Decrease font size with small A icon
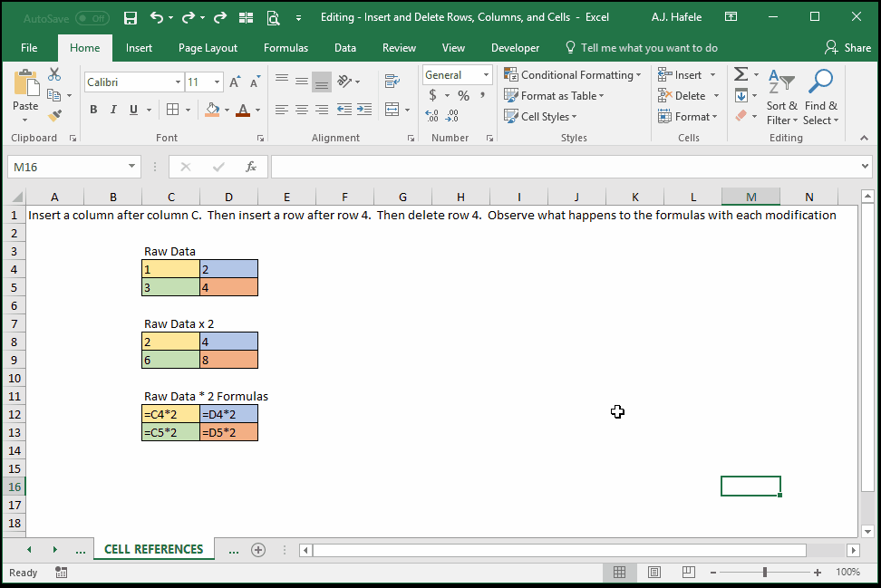 tap(255, 82)
